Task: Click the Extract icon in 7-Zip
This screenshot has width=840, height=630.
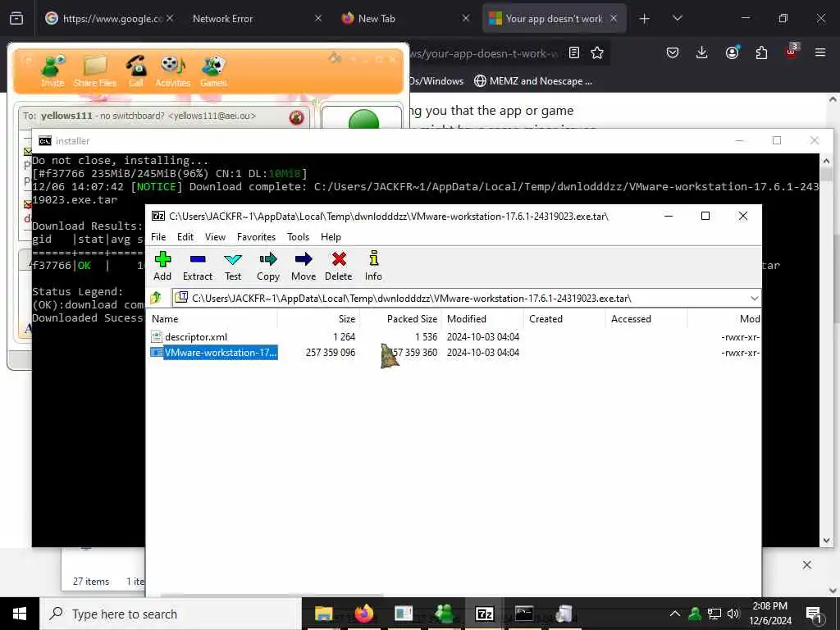Action: click(x=198, y=266)
